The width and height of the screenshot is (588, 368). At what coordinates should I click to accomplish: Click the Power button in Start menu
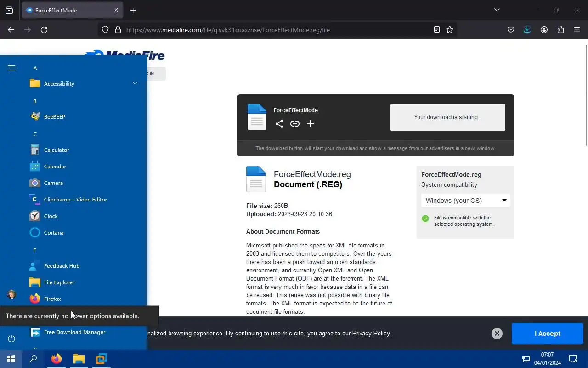click(x=11, y=339)
